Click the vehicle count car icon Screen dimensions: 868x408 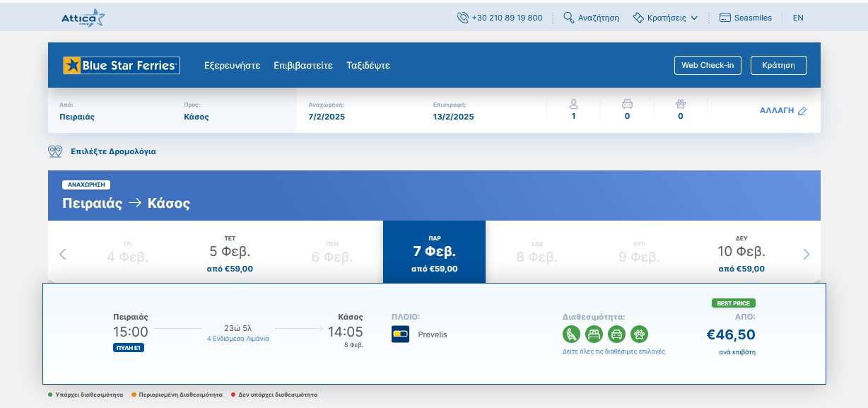[627, 104]
